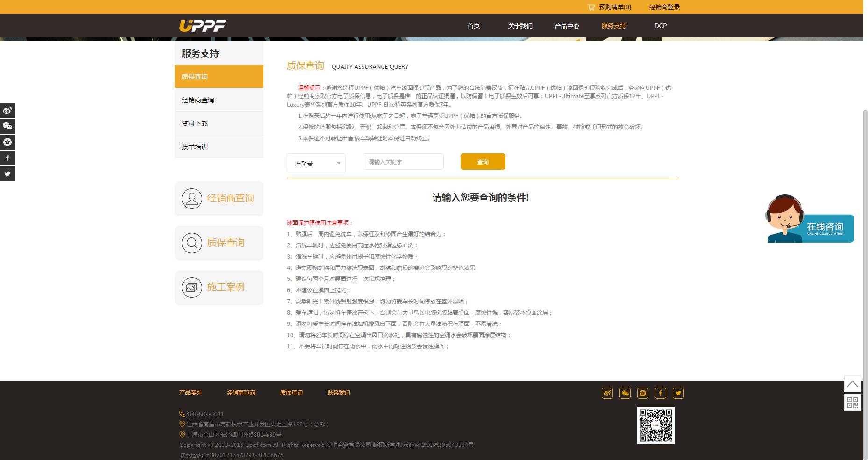Click the phone number 400-809-3011
Screen dimensions: 868x460
click(x=205, y=414)
